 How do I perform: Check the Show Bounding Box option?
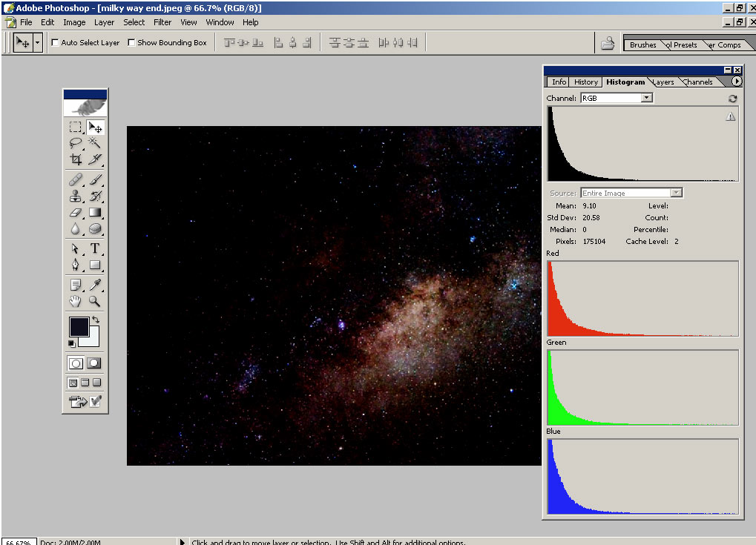tap(131, 43)
